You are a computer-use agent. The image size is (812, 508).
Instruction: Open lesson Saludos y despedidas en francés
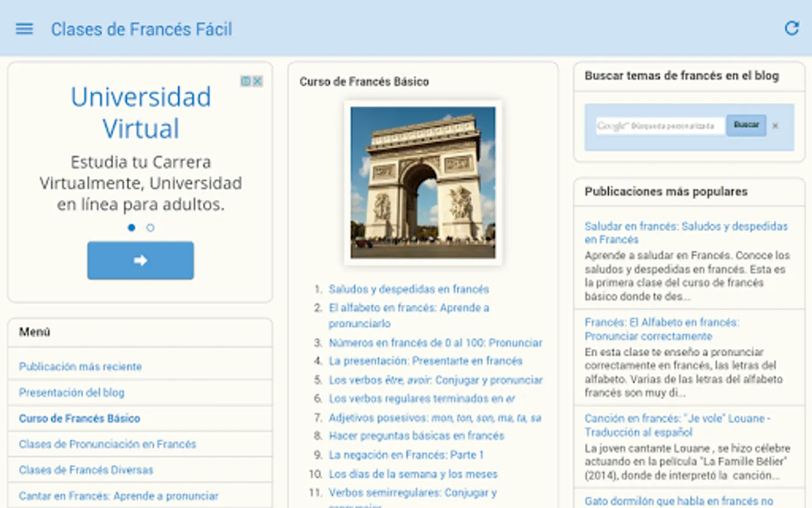409,289
